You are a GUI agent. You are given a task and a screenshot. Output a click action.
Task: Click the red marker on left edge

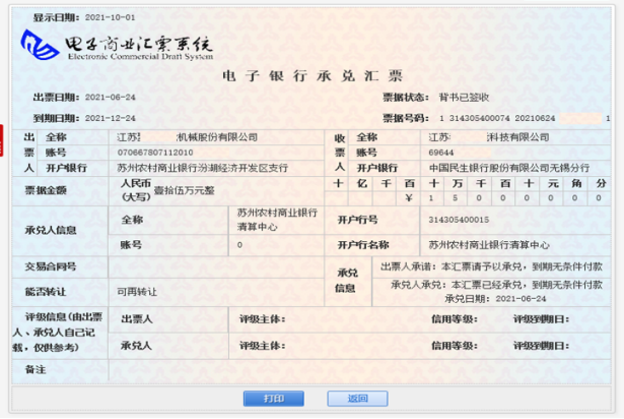pyautogui.click(x=3, y=134)
